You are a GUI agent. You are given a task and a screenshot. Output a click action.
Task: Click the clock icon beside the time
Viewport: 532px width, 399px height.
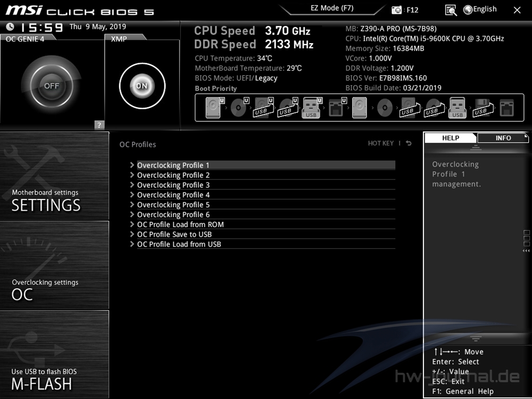(10, 27)
